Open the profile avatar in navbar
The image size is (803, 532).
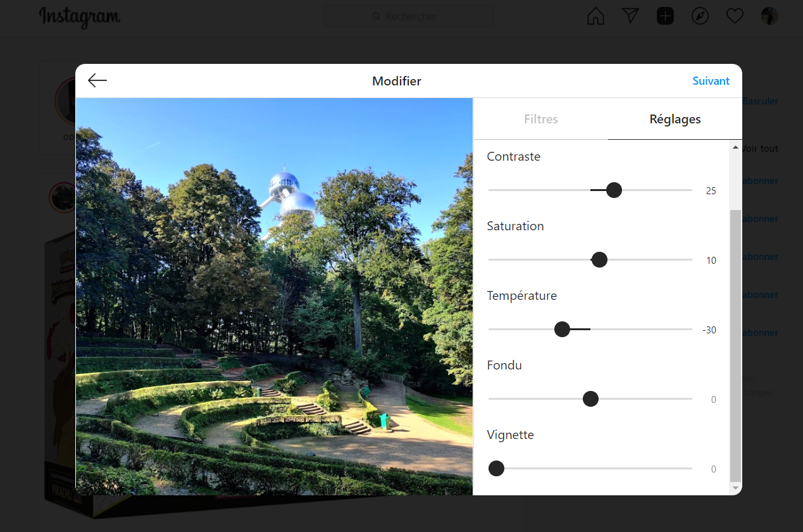pos(769,16)
